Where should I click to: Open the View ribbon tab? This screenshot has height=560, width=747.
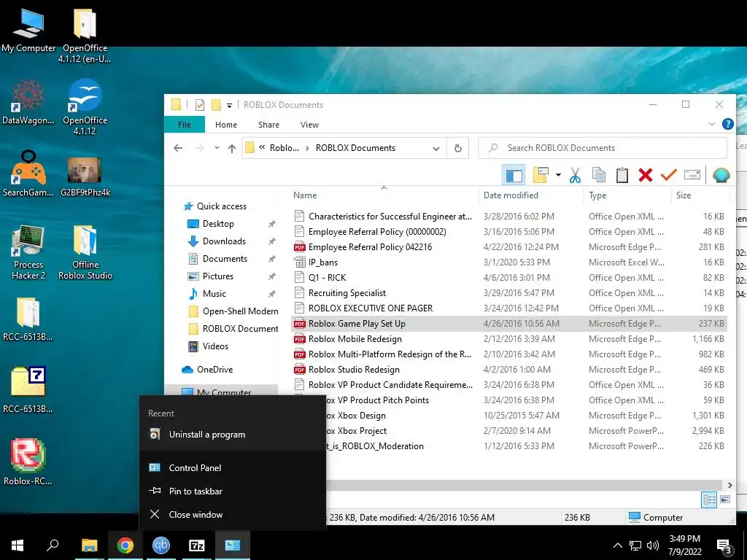pyautogui.click(x=309, y=125)
